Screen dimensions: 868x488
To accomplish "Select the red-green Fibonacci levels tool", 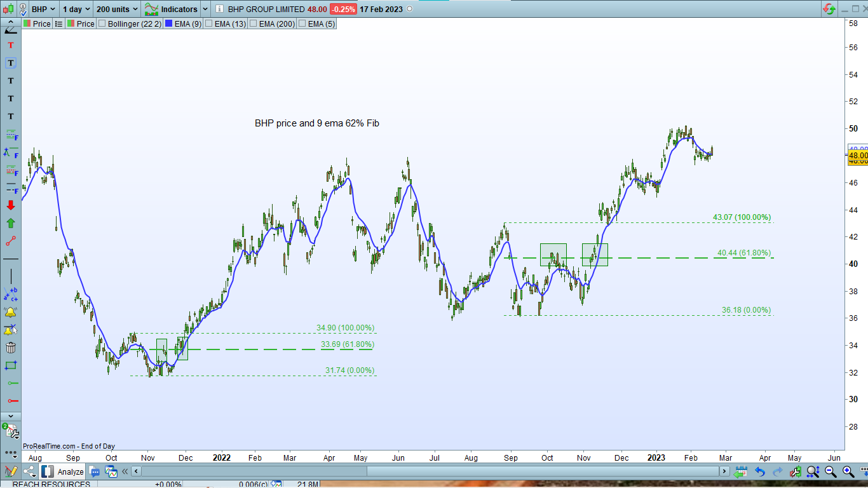I will [x=11, y=170].
